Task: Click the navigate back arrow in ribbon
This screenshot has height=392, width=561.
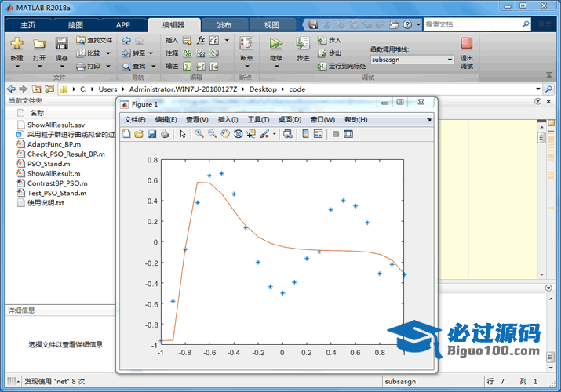Action: click(126, 40)
